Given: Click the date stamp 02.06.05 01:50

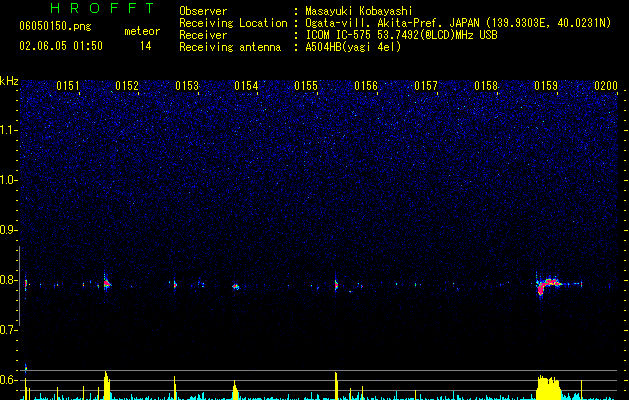Looking at the screenshot, I should (61, 46).
